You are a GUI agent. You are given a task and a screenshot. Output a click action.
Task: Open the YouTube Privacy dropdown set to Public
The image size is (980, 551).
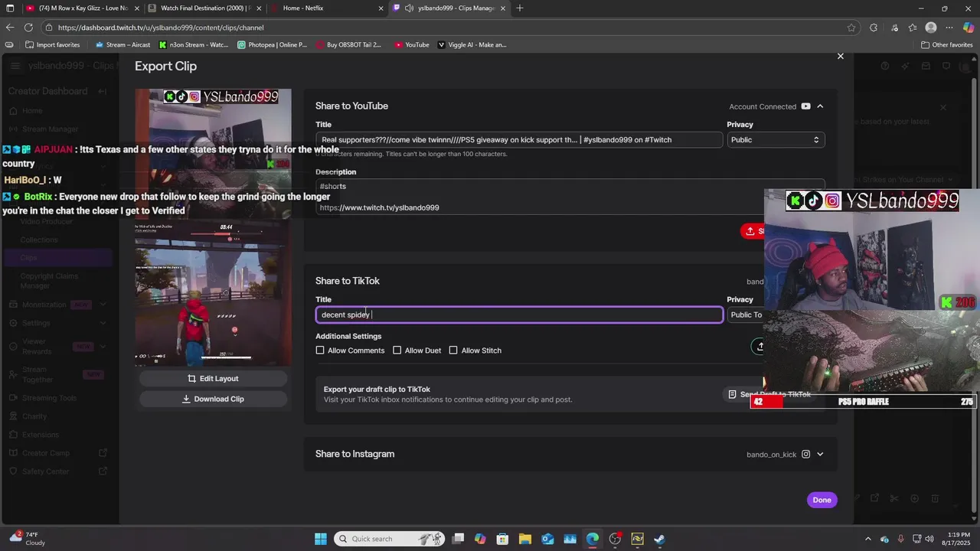tap(776, 140)
